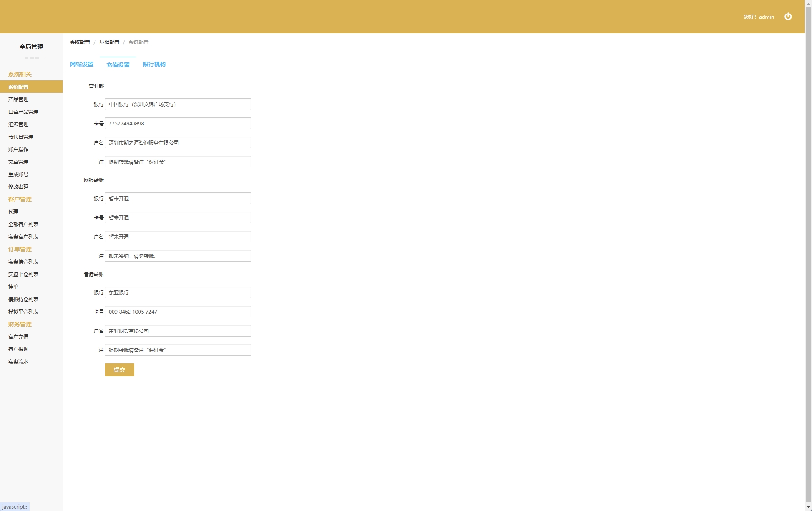Click the page vertical scrollbar down arrow
The image size is (812, 511).
808,507
